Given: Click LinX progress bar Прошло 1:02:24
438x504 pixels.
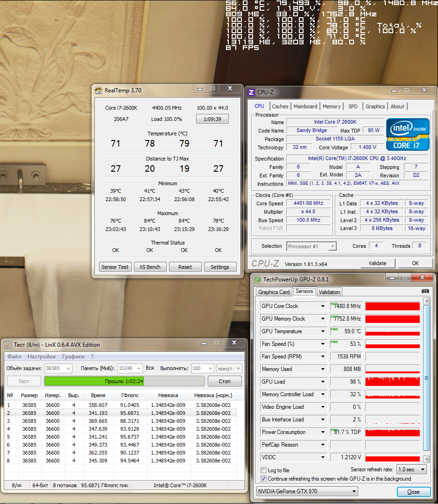Looking at the screenshot, I should click(x=124, y=381).
